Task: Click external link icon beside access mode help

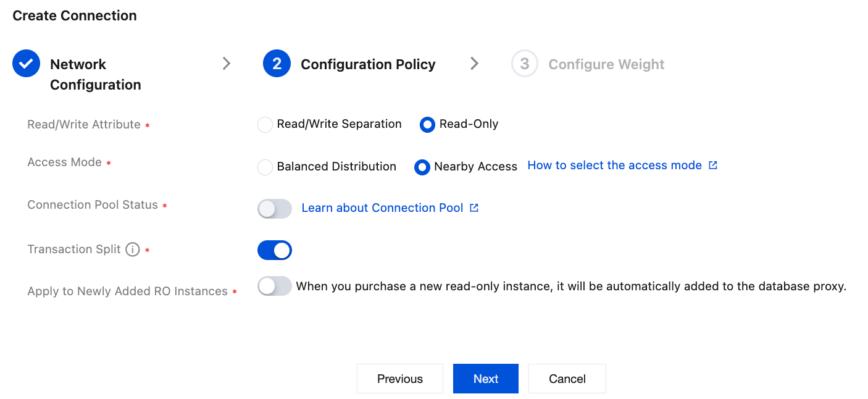Action: 713,166
